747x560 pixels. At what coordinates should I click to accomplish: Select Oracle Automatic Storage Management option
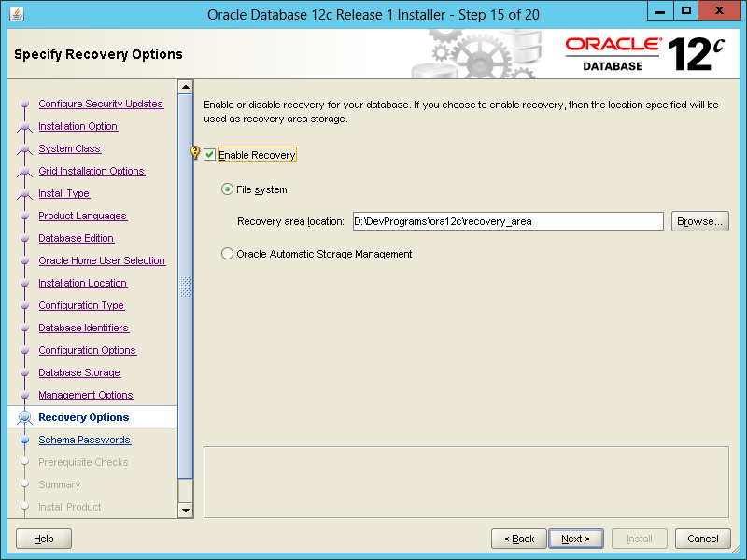[227, 254]
